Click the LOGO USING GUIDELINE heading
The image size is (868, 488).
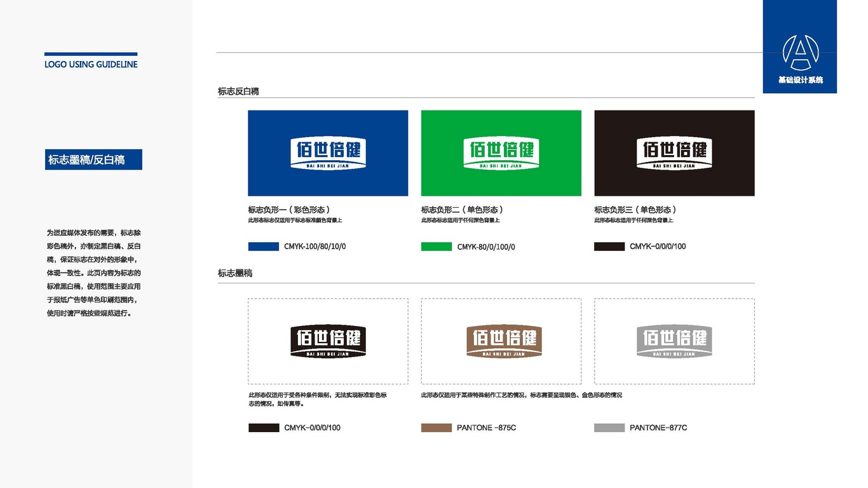point(91,64)
